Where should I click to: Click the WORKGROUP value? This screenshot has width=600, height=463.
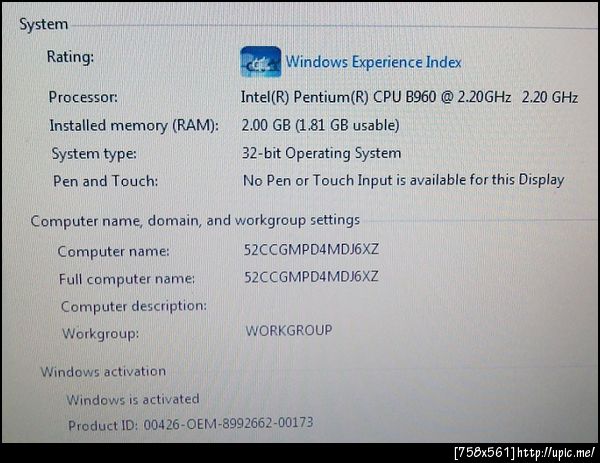[x=289, y=330]
